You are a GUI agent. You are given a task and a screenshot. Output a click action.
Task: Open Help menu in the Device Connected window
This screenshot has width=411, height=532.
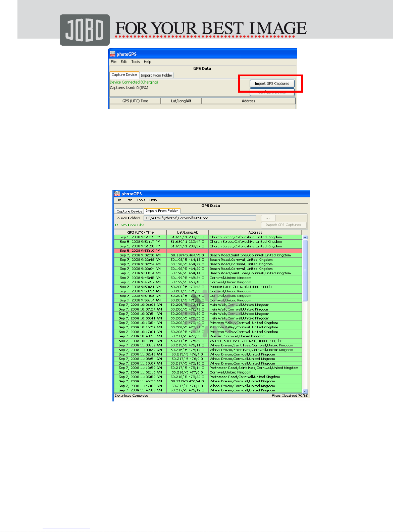pyautogui.click(x=148, y=62)
